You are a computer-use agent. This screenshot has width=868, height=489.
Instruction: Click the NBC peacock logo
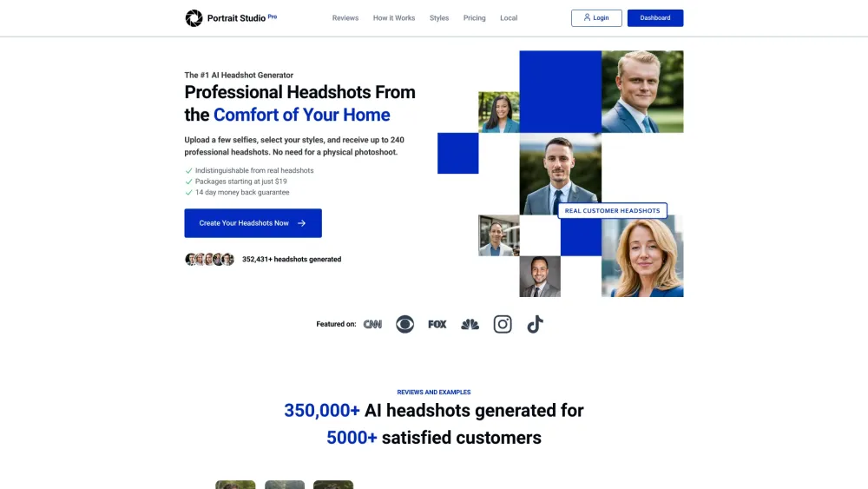(470, 324)
